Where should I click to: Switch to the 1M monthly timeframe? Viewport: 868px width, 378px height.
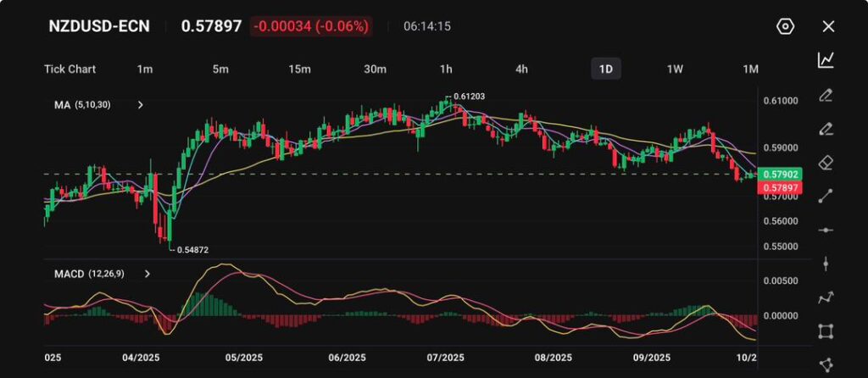pos(750,69)
